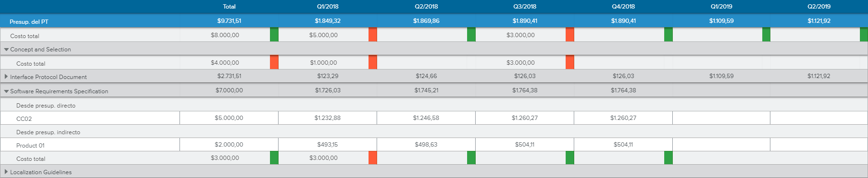Click green indicator beside bottom Costo total $3.000,00 Total
Image resolution: width=868 pixels, height=178 pixels.
click(274, 158)
